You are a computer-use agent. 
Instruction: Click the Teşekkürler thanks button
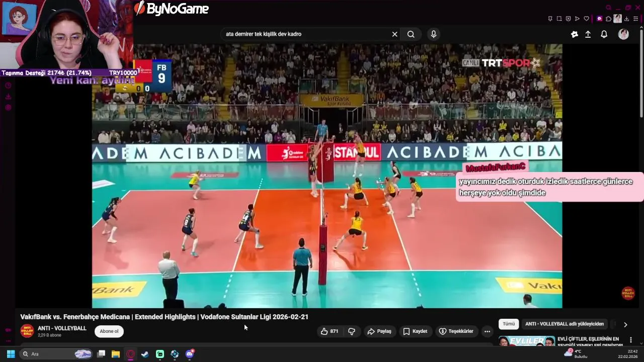click(456, 331)
